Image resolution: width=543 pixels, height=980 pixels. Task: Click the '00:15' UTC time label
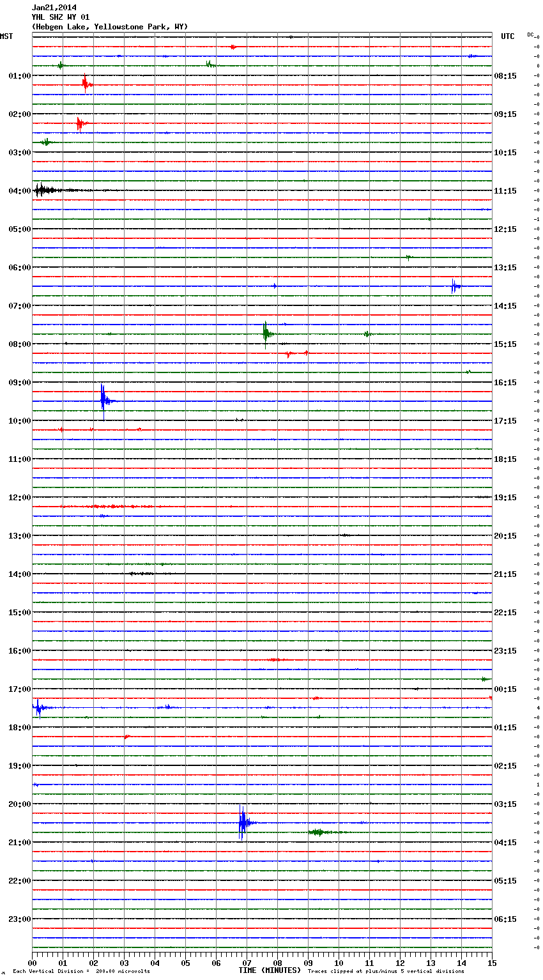point(505,689)
